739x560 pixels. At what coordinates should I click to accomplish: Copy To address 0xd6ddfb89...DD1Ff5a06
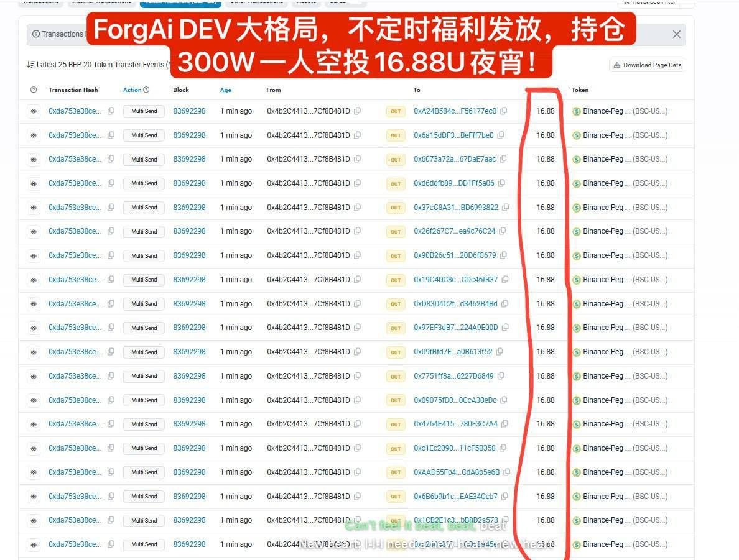click(501, 183)
